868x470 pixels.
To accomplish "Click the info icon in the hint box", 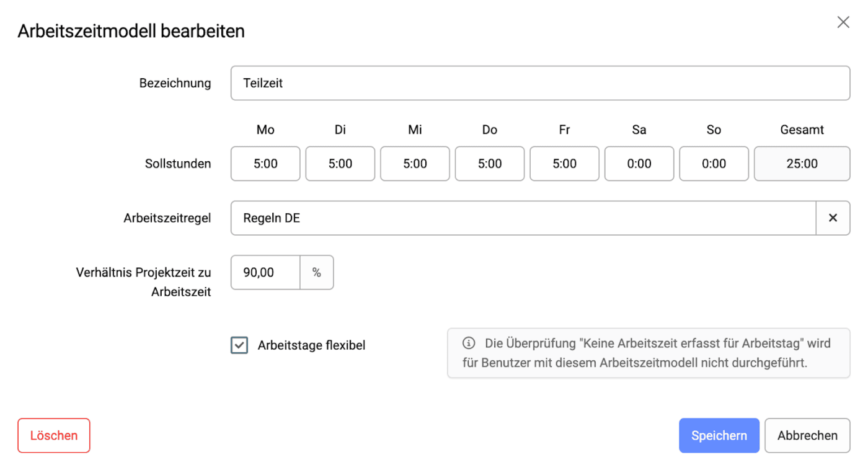I will 469,343.
